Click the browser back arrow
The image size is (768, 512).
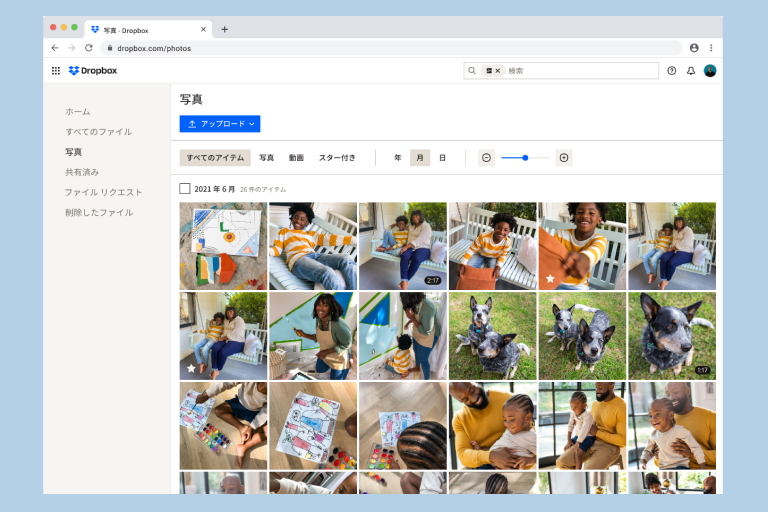pos(55,48)
